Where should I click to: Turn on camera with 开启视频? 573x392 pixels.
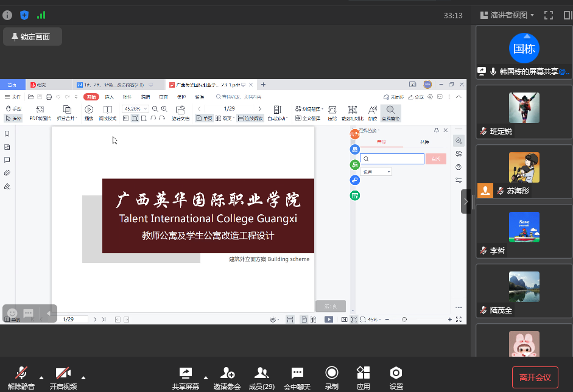coord(63,377)
